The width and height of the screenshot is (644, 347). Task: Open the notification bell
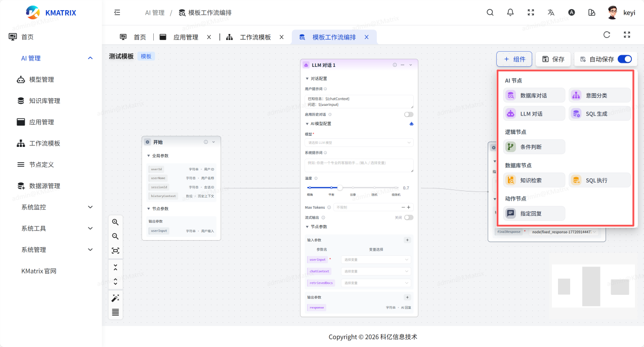point(510,13)
